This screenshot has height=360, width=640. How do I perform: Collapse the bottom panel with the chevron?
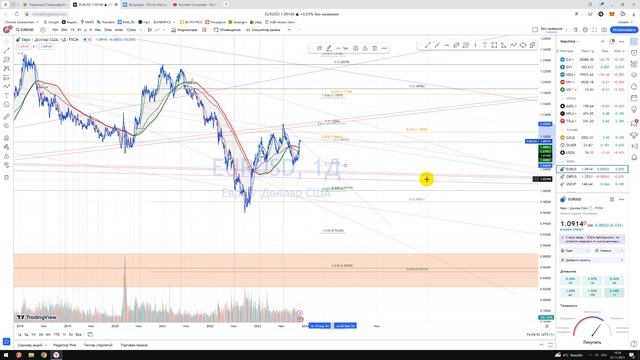541,345
